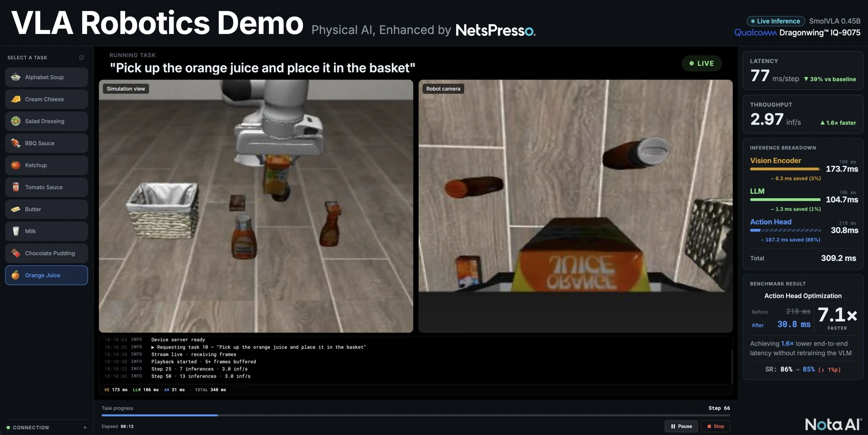The width and height of the screenshot is (868, 435).
Task: Click the BBQ Sauce icon
Action: pos(16,143)
